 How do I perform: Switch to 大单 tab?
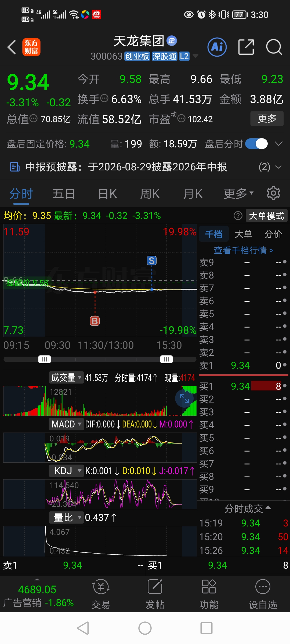click(x=243, y=234)
